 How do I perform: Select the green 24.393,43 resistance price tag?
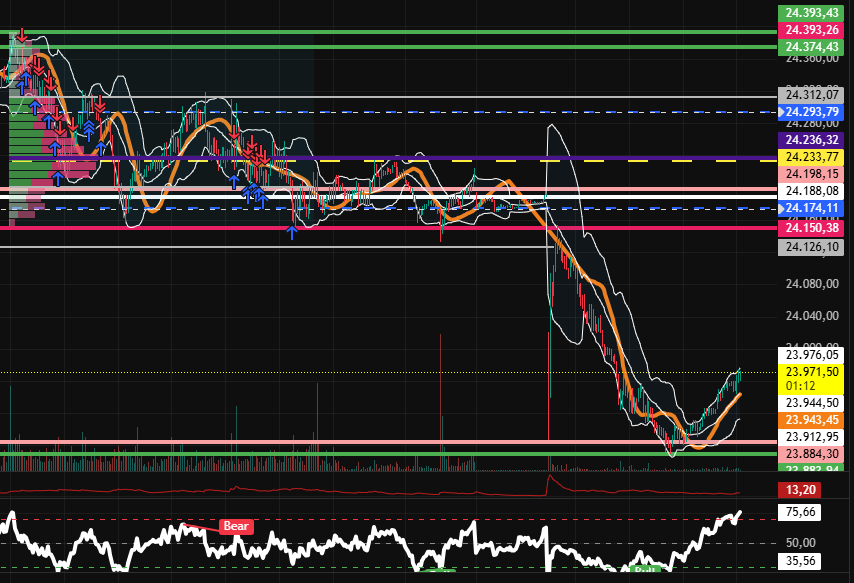[812, 13]
